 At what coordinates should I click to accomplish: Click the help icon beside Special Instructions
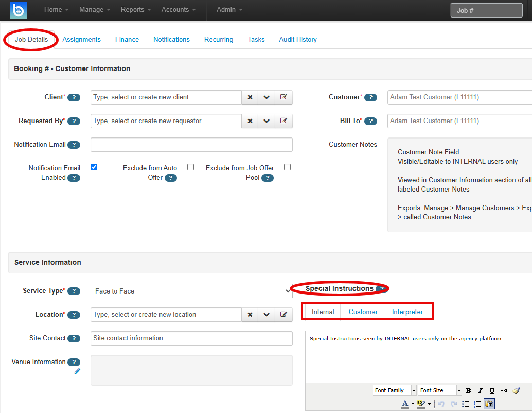tap(381, 288)
